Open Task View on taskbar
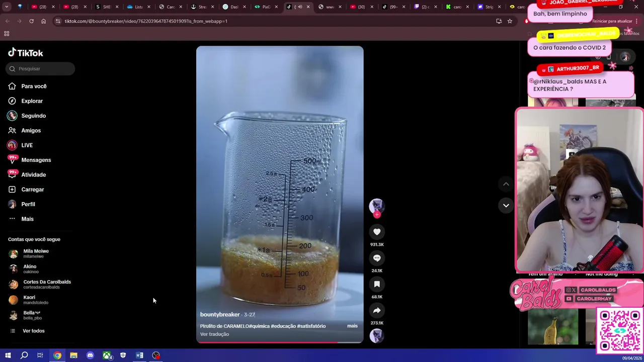 point(40,355)
